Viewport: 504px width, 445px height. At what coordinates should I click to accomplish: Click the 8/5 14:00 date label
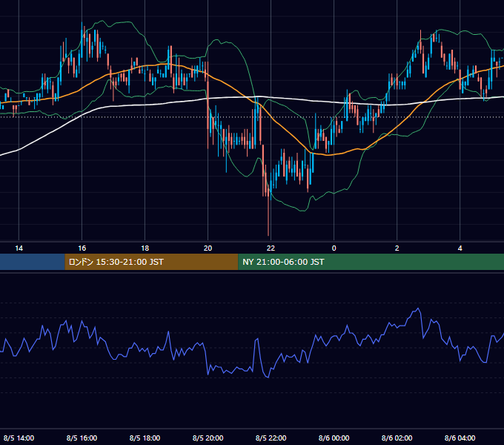(x=19, y=438)
